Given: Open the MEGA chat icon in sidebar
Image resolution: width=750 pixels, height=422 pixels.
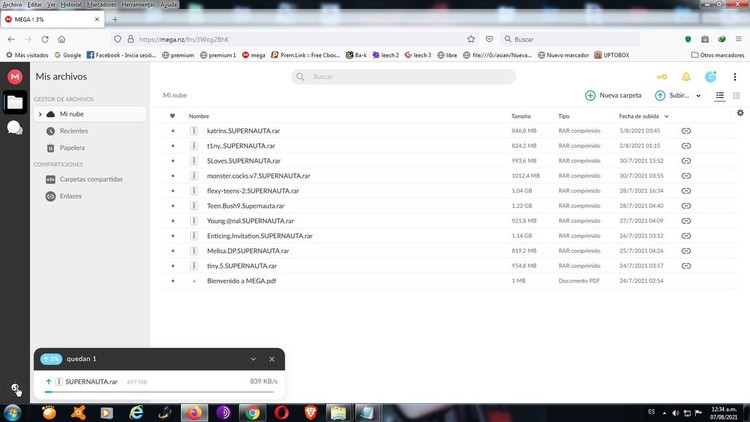Looking at the screenshot, I should 15,127.
